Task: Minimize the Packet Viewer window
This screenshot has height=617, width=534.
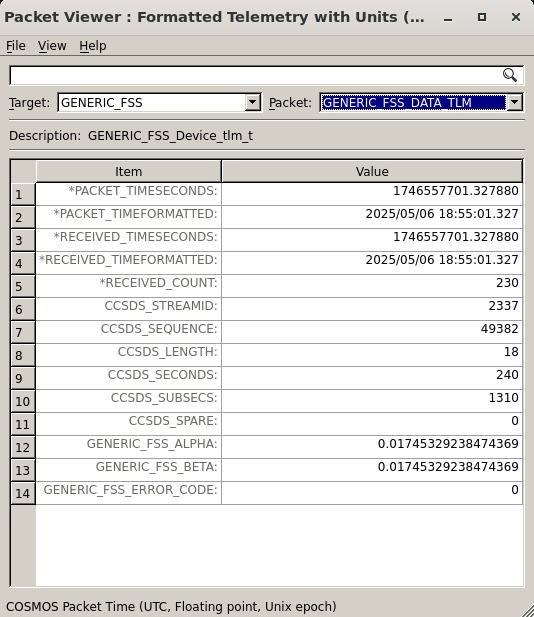Action: (x=448, y=17)
